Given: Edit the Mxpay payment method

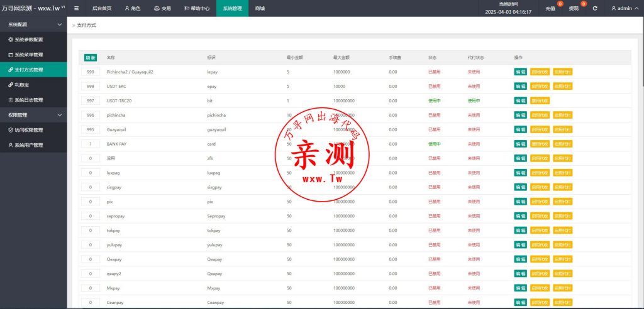Looking at the screenshot, I should [520, 288].
